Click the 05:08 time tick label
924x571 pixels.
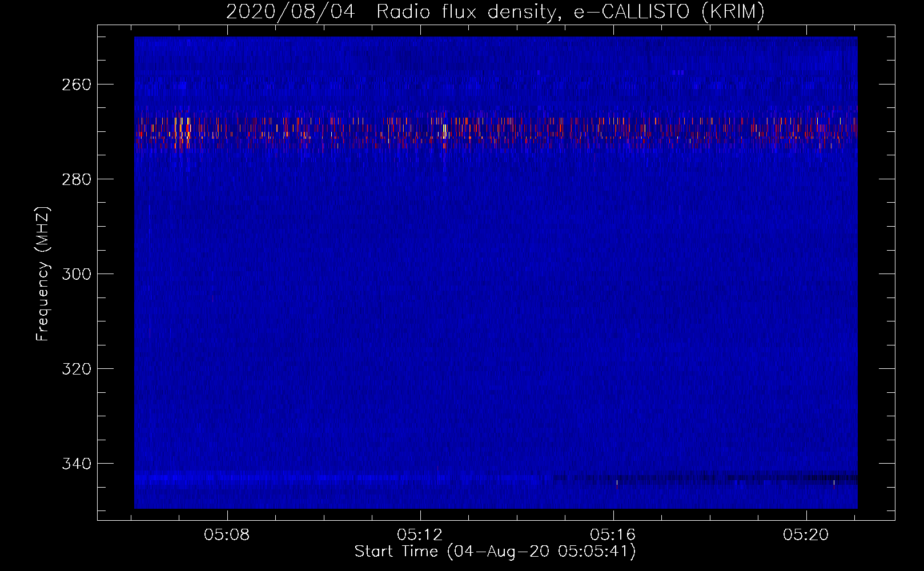pyautogui.click(x=227, y=535)
